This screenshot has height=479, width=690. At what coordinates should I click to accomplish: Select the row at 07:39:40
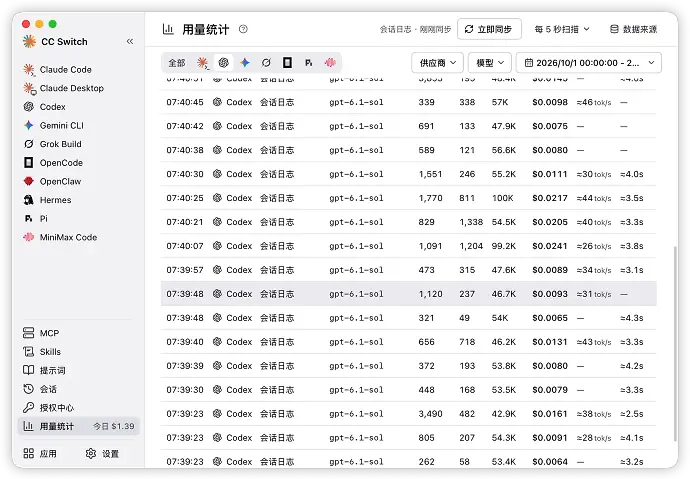[408, 342]
